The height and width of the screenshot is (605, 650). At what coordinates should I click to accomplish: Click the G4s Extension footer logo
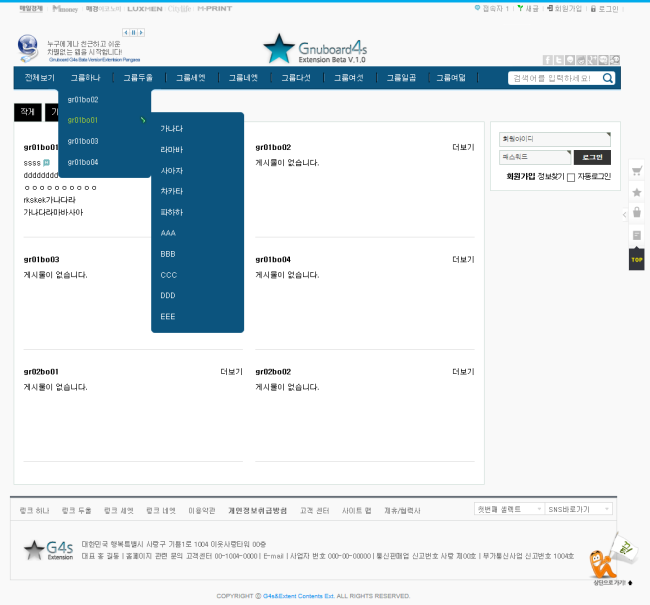pos(49,551)
